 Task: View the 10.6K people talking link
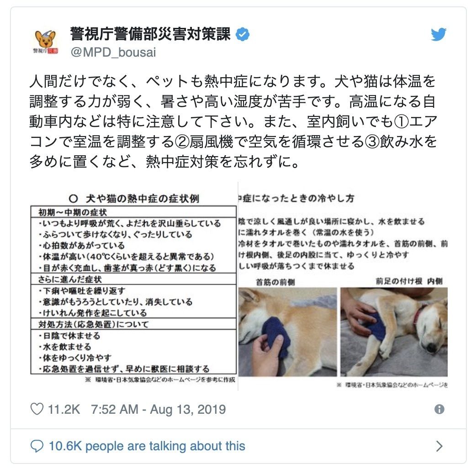tap(147, 446)
